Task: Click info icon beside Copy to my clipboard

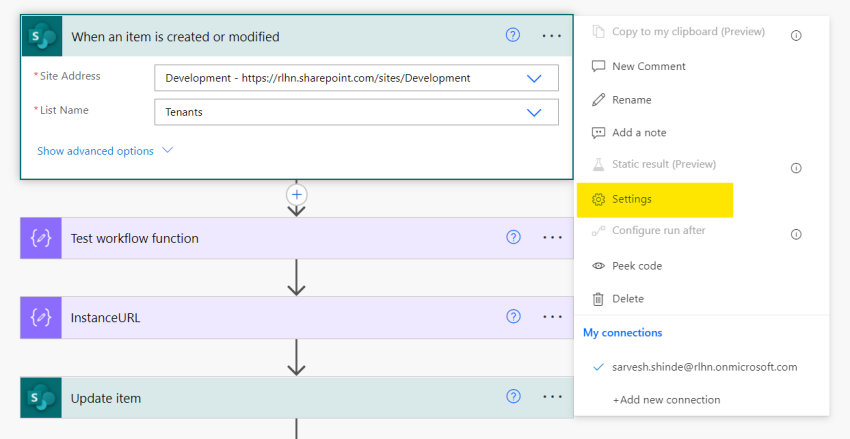Action: (796, 35)
